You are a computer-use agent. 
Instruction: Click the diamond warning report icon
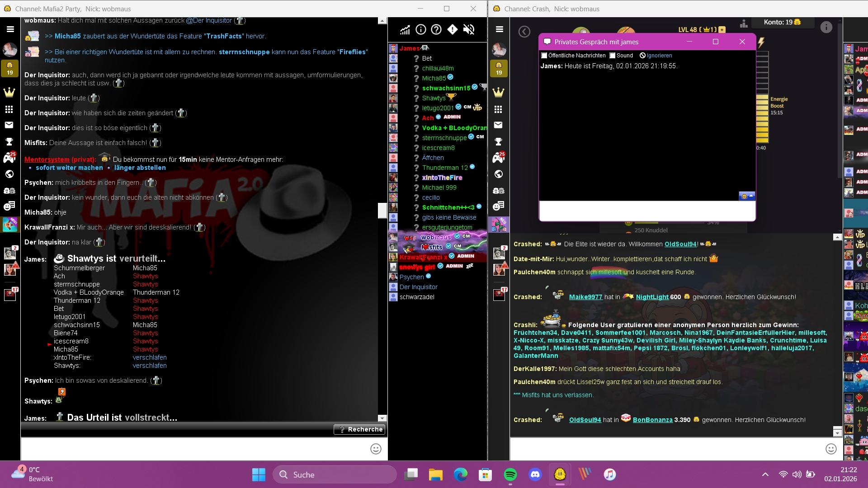click(453, 30)
